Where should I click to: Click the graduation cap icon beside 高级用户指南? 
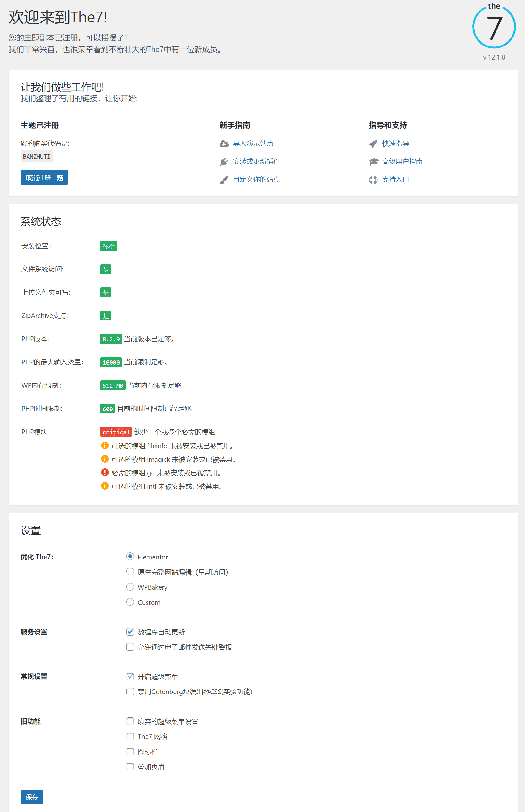pyautogui.click(x=374, y=162)
